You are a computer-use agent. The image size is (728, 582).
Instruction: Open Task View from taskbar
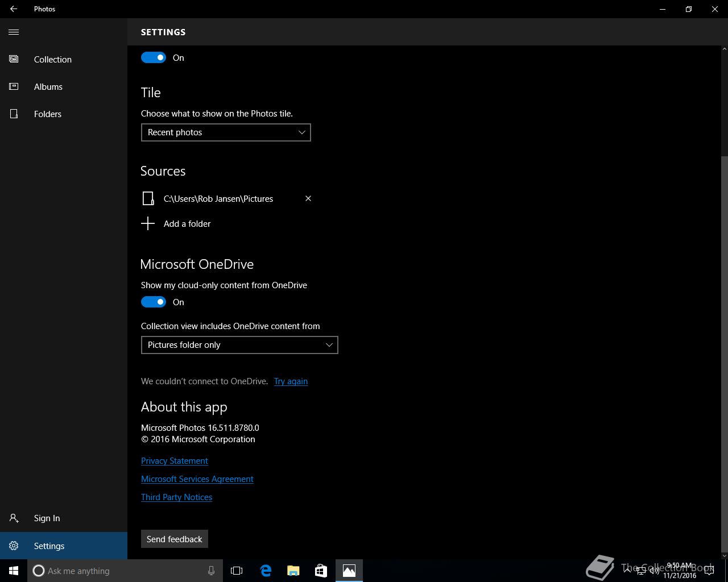237,571
